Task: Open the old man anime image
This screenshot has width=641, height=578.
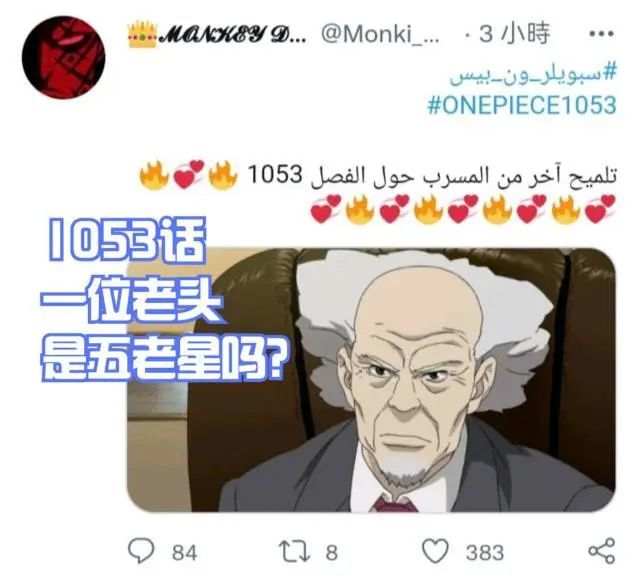Action: click(x=371, y=380)
